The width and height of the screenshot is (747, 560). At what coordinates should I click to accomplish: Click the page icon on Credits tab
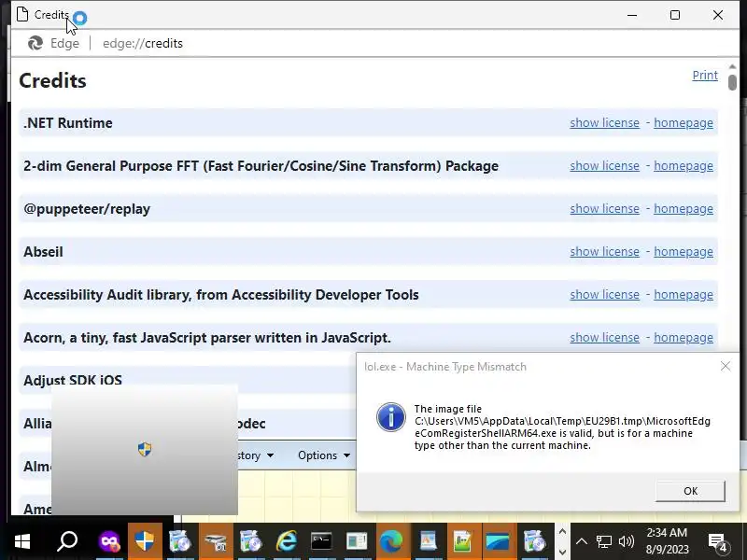(22, 15)
